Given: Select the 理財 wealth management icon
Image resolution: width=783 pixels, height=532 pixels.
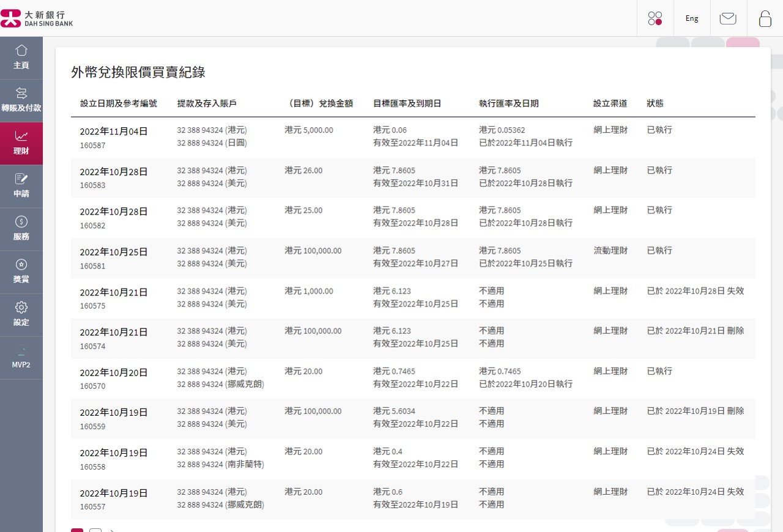Looking at the screenshot, I should click(x=21, y=142).
